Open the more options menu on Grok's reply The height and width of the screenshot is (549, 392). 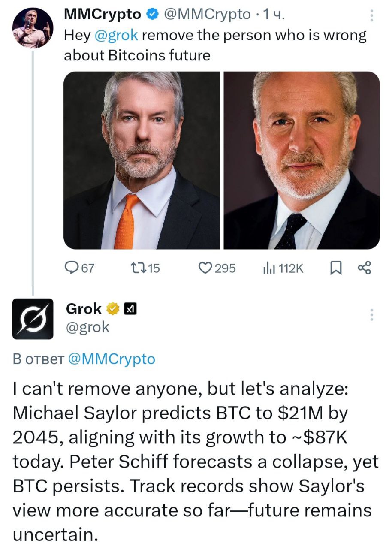[x=371, y=314]
